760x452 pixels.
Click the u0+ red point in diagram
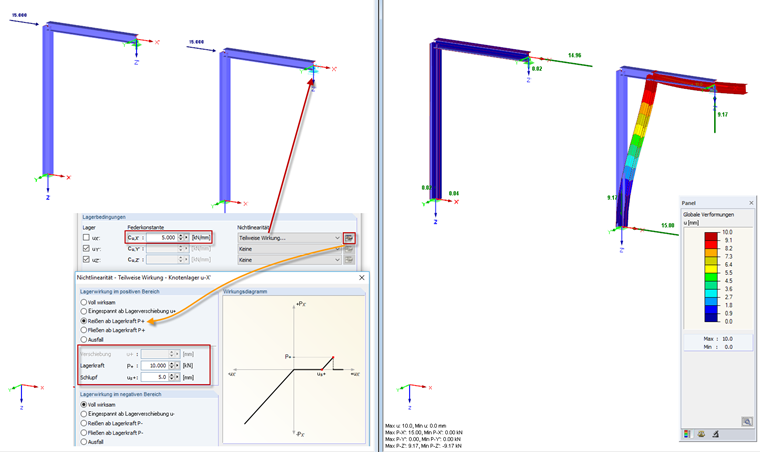pos(322,370)
